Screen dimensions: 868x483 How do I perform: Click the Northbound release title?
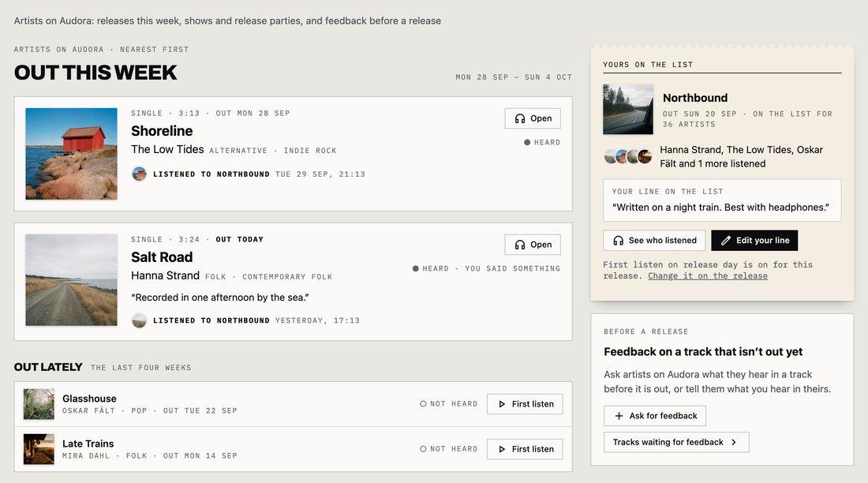tap(695, 98)
